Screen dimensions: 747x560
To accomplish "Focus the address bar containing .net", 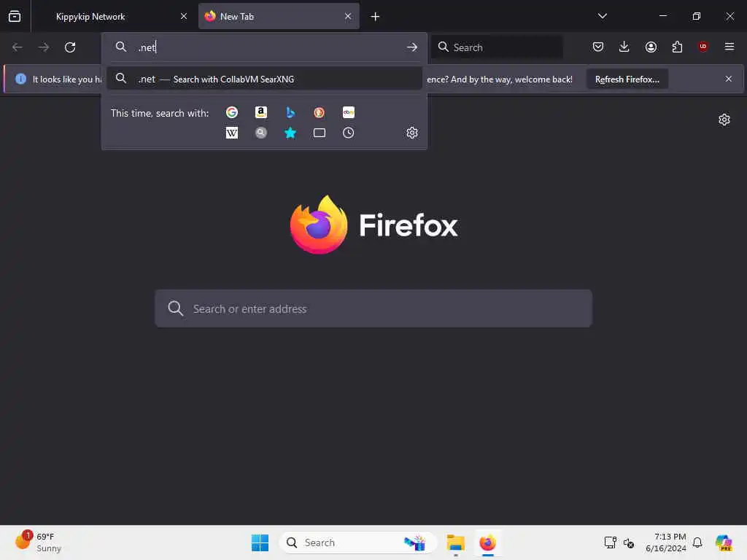I will pos(264,47).
